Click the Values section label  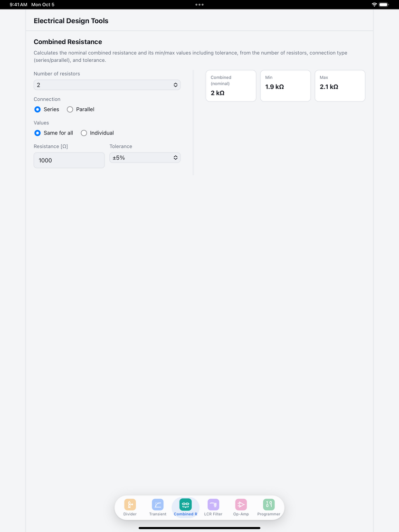(x=41, y=123)
